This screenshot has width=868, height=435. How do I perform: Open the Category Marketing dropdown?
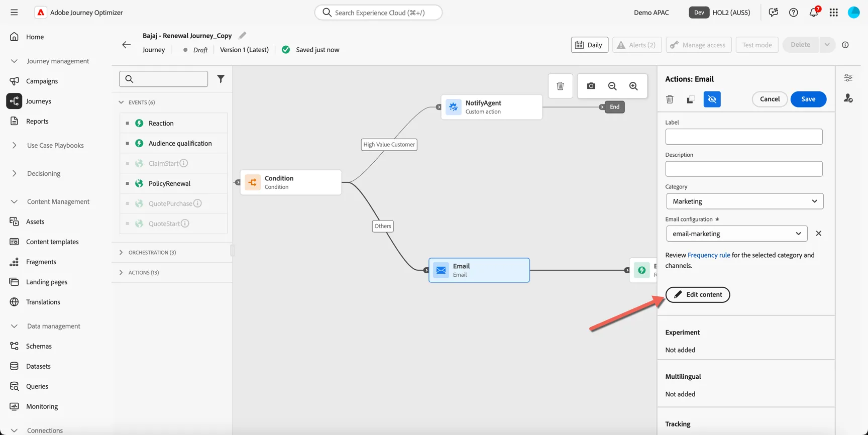[744, 201]
